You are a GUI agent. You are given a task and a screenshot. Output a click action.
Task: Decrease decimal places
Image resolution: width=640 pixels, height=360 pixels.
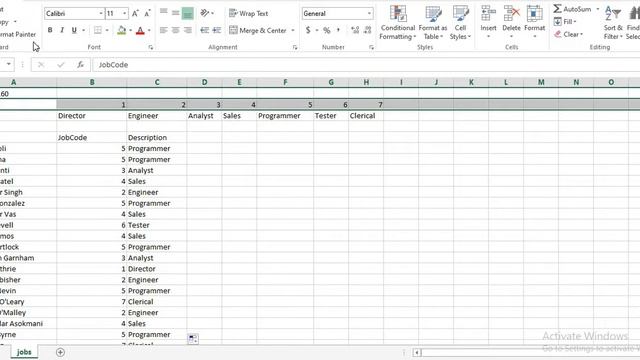pos(368,30)
